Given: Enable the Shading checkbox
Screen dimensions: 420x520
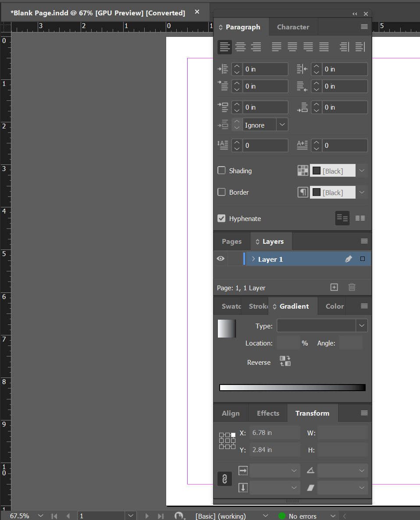Looking at the screenshot, I should coord(221,171).
